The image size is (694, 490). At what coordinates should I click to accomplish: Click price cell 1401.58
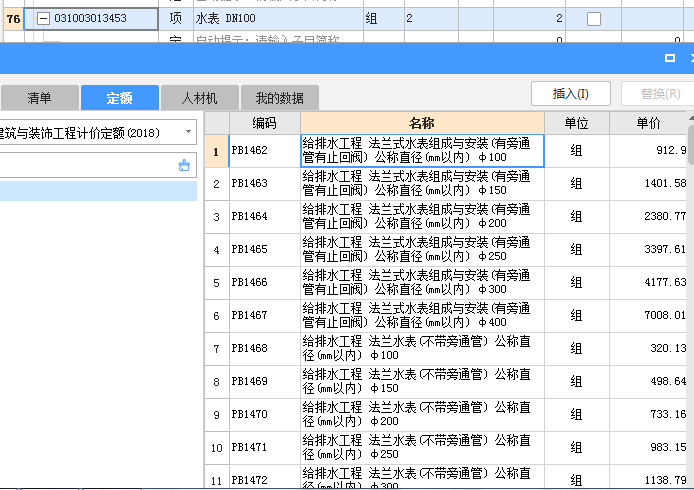[648, 184]
